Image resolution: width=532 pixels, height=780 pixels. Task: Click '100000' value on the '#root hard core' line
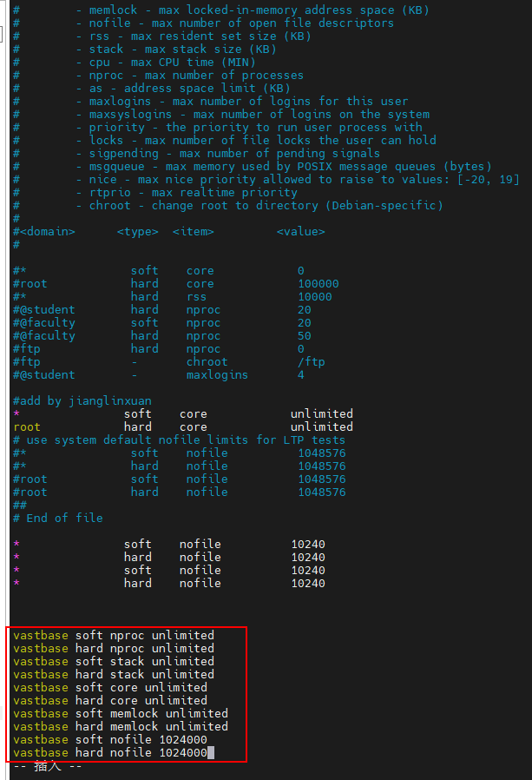tap(319, 283)
